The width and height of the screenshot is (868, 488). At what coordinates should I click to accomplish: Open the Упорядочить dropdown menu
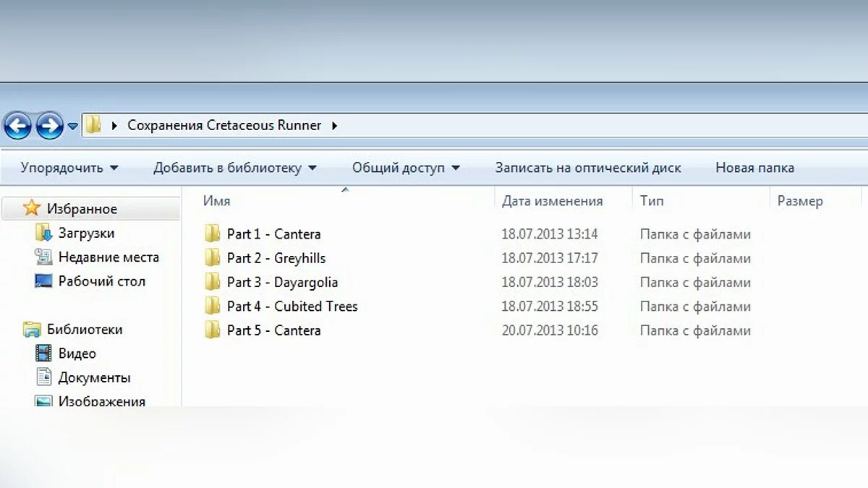[x=69, y=168]
